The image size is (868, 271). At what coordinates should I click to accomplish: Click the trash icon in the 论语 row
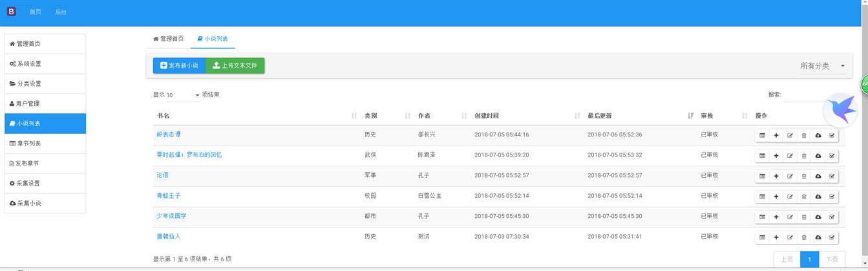point(804,176)
